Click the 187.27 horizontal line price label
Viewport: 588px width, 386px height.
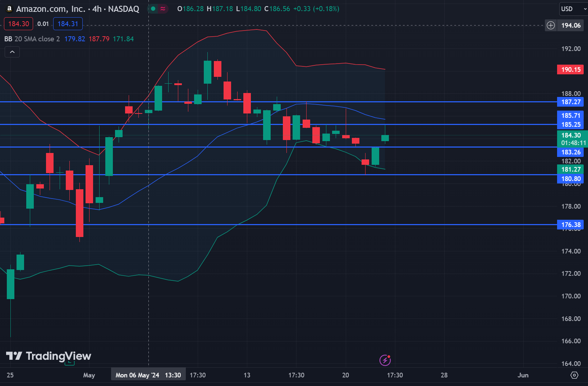pyautogui.click(x=570, y=102)
